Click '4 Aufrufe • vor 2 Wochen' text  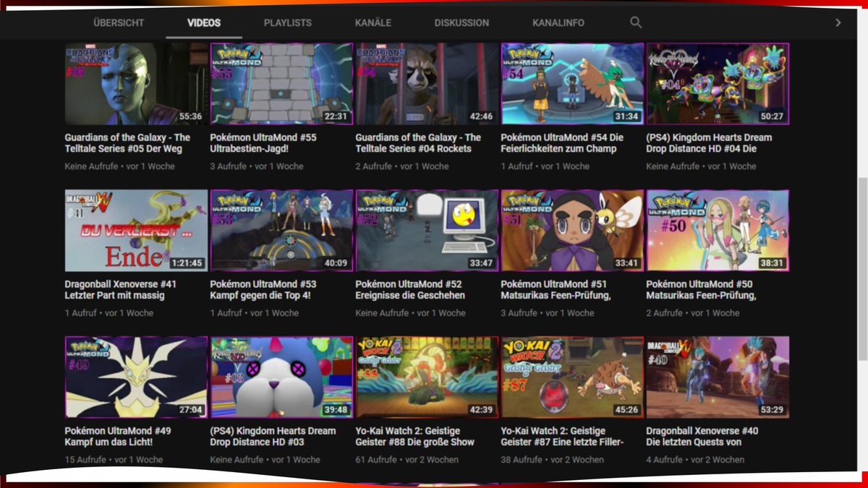coord(695,460)
